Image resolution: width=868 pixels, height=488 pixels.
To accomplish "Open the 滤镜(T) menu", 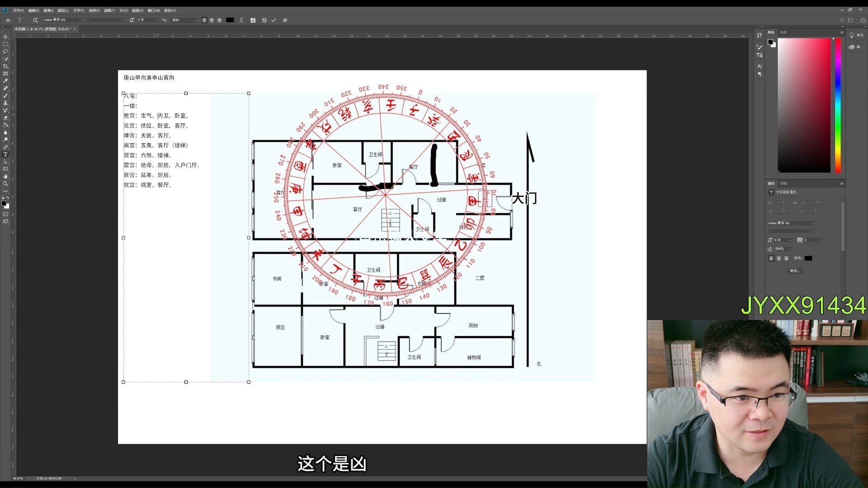I will click(109, 10).
